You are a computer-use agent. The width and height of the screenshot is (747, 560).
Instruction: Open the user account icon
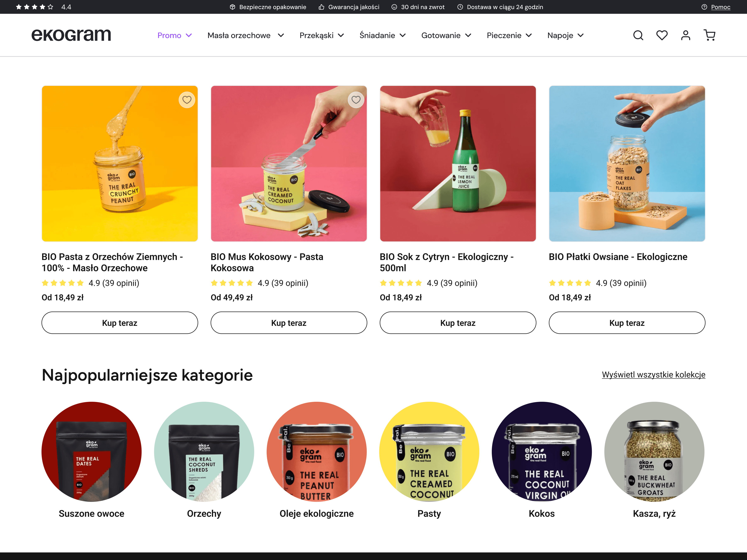point(685,35)
